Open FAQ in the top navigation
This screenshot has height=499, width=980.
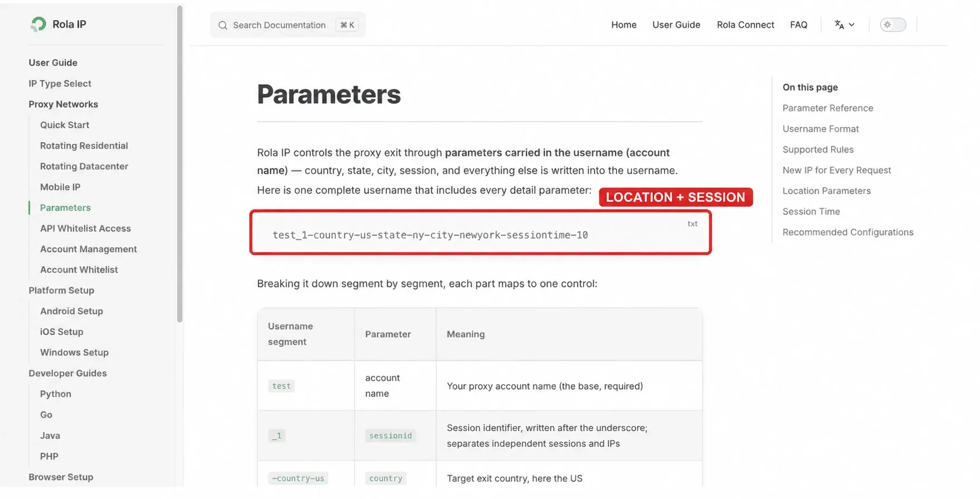pos(798,25)
